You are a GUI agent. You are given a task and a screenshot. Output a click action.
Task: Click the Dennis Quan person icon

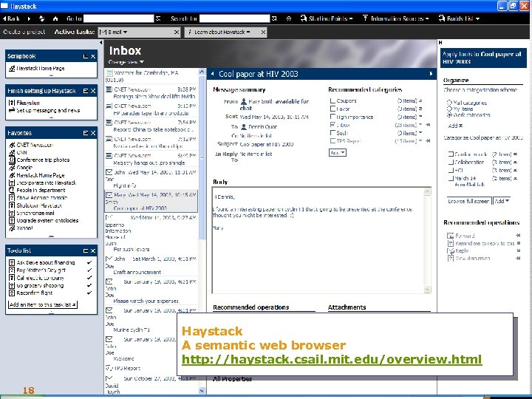point(244,127)
